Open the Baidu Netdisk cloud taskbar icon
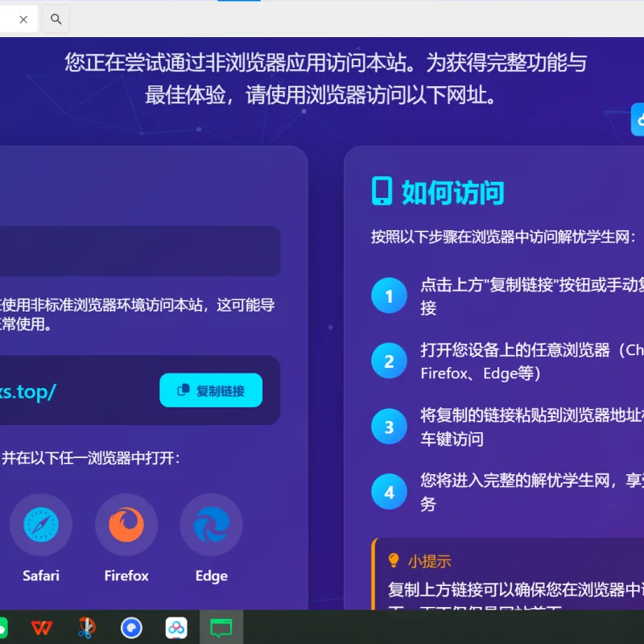Image resolution: width=644 pixels, height=644 pixels. pyautogui.click(x=176, y=628)
